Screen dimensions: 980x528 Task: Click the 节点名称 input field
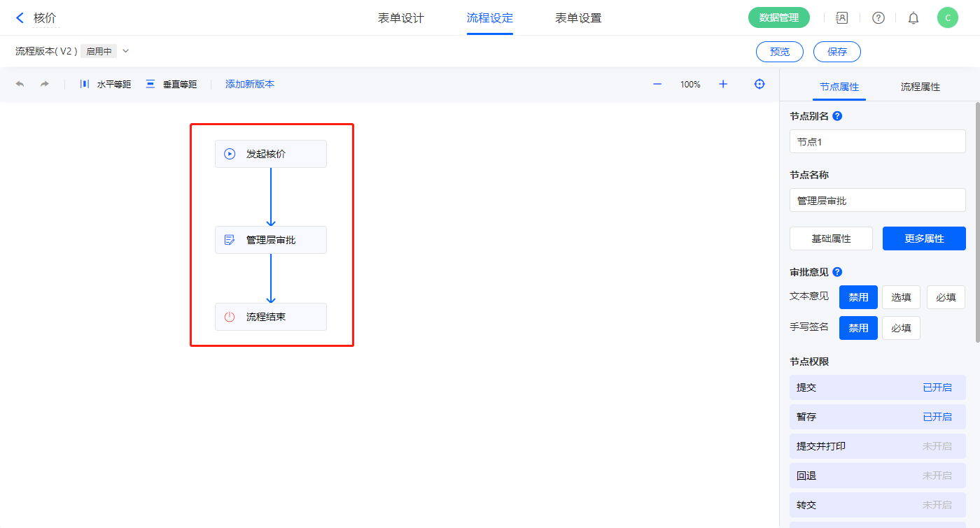[877, 201]
